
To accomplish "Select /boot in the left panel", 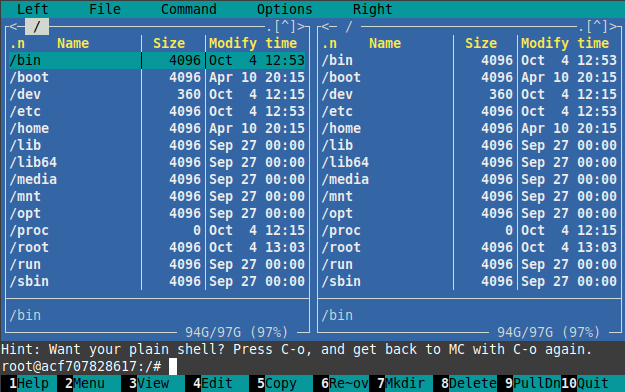I will tap(157, 77).
